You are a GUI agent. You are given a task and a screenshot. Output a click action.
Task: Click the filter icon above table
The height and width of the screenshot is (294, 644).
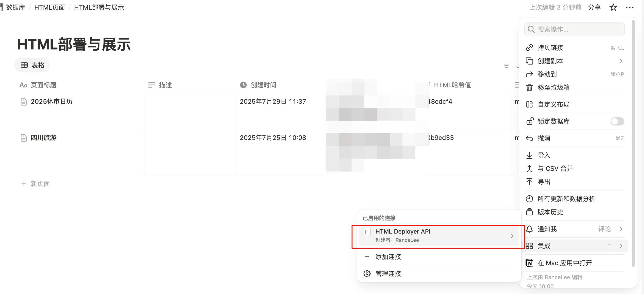[506, 66]
